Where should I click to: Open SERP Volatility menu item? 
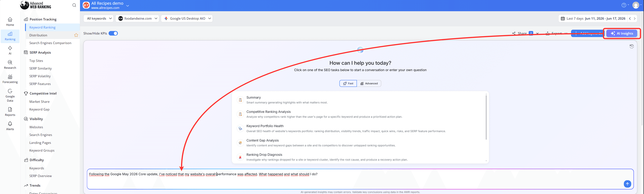tap(40, 76)
